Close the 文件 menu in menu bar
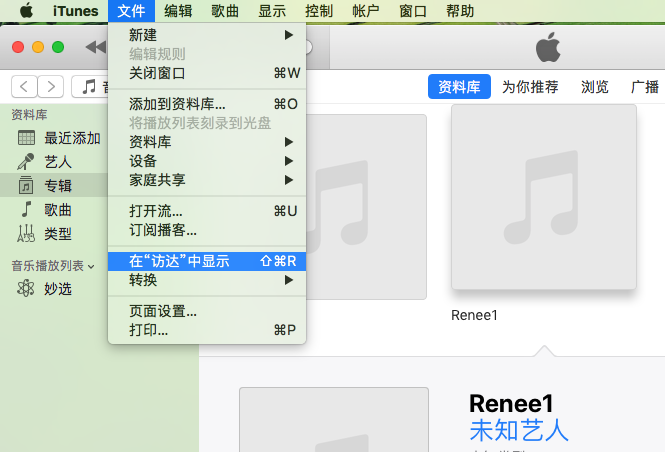This screenshot has height=452, width=665. point(131,11)
